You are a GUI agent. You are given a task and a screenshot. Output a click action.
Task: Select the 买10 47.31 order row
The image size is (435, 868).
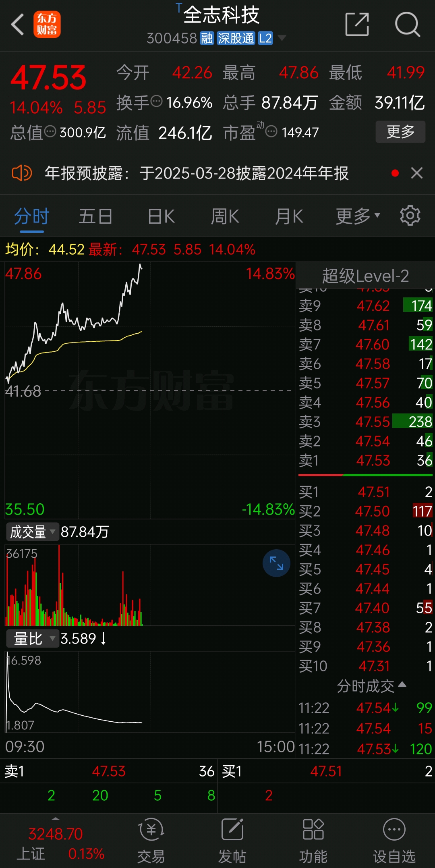[x=365, y=666]
